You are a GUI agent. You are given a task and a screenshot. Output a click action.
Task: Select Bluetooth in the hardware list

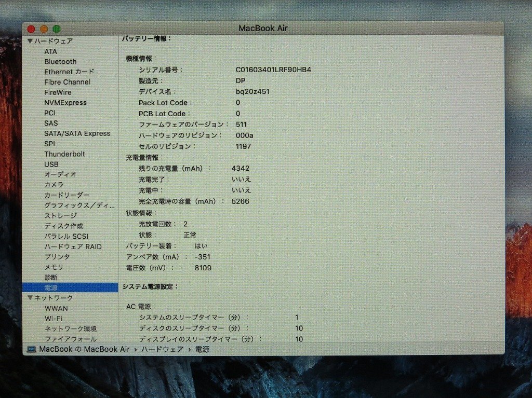pyautogui.click(x=60, y=62)
